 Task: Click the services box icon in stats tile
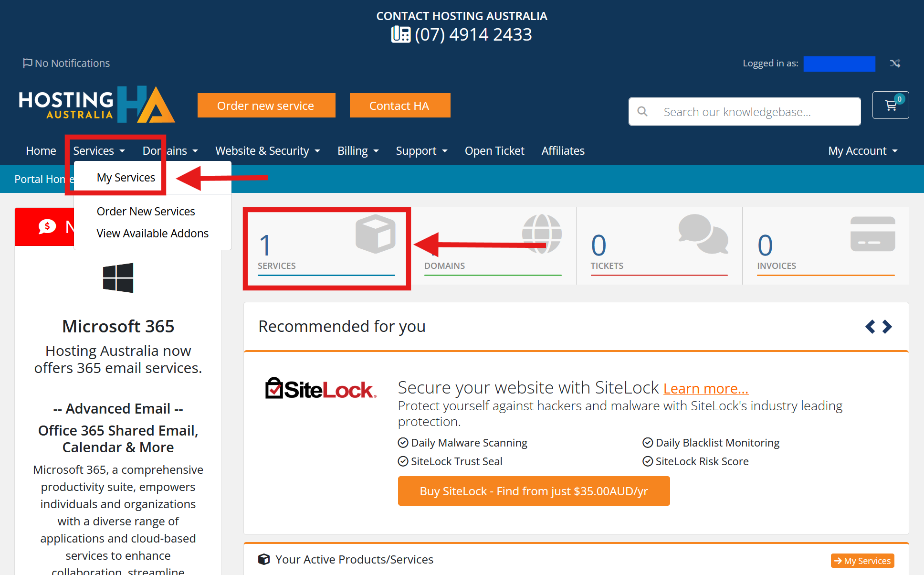pos(376,234)
